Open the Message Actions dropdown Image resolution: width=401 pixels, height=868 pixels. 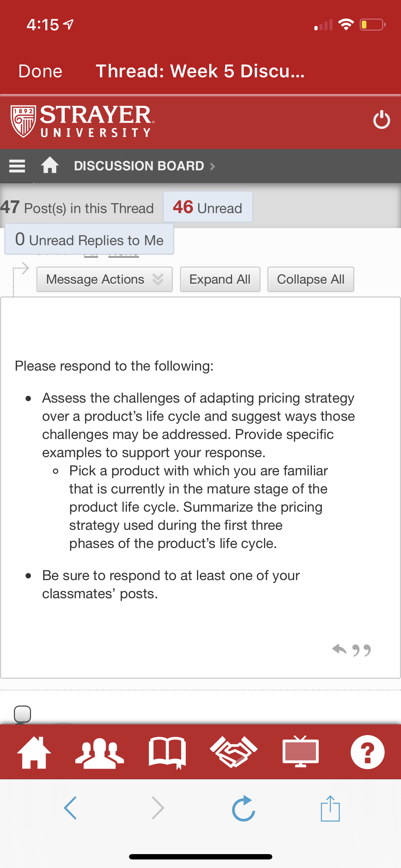click(x=104, y=279)
